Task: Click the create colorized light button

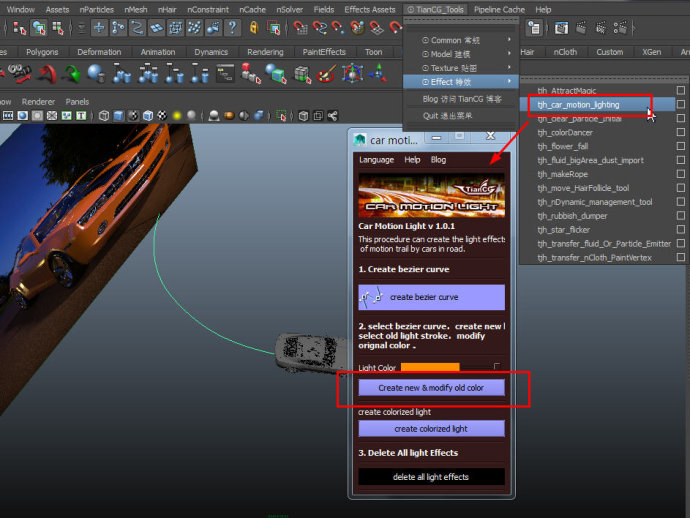Action: (432, 429)
